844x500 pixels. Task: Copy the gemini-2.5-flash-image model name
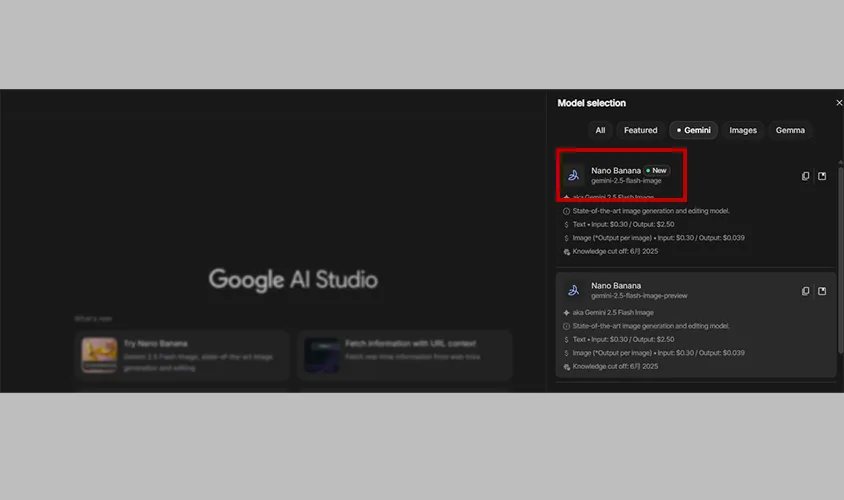[x=805, y=176]
